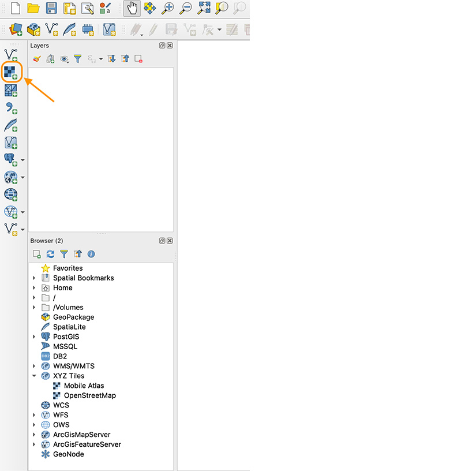Image resolution: width=476 pixels, height=471 pixels.
Task: Click the Browser panel Properties info button
Action: (x=91, y=254)
